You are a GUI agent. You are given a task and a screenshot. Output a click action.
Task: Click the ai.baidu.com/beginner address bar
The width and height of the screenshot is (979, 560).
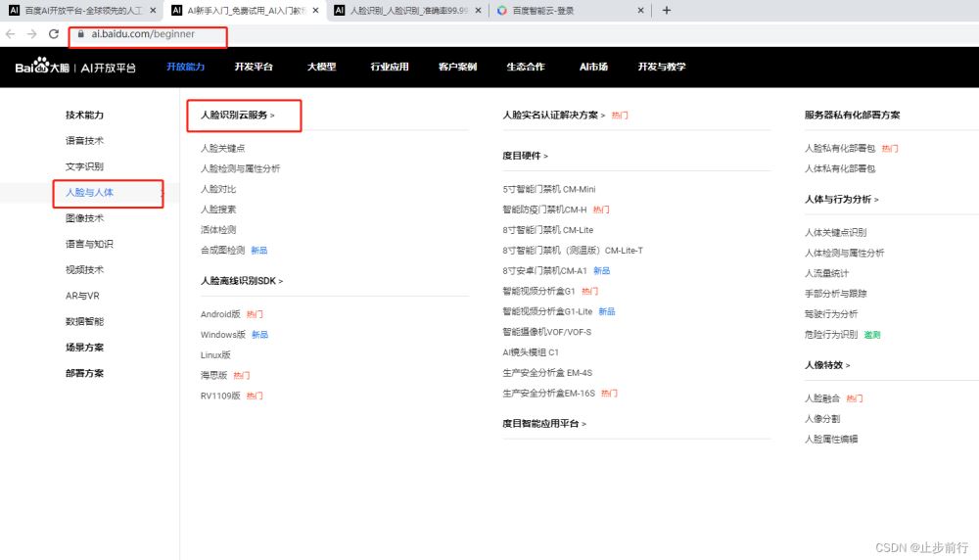[x=143, y=33]
